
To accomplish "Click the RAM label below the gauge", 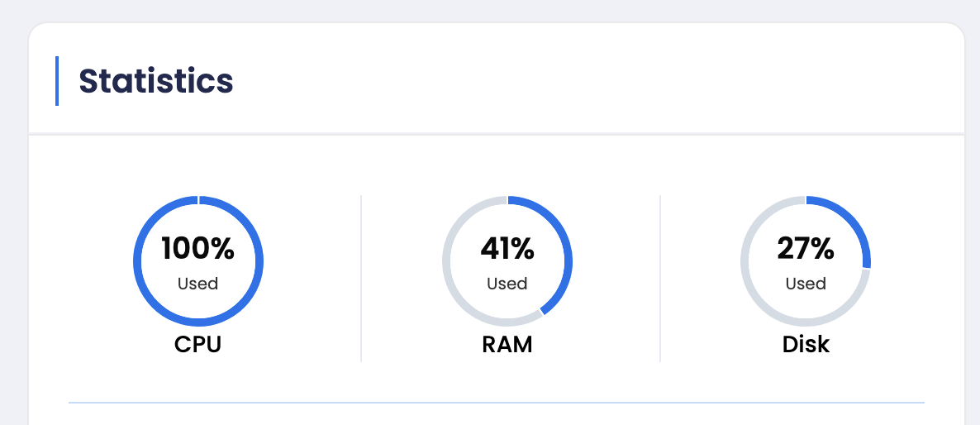I will coord(507,344).
